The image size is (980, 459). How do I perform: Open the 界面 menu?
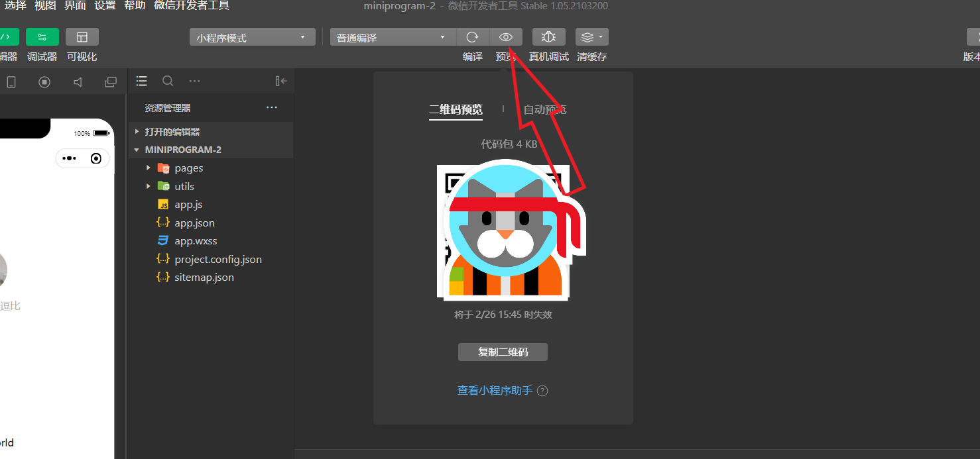click(x=75, y=6)
